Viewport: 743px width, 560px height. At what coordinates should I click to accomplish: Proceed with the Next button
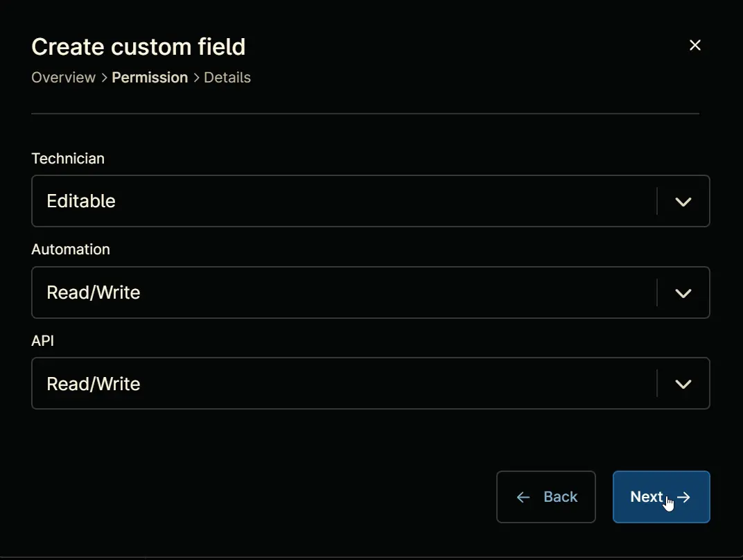661,496
